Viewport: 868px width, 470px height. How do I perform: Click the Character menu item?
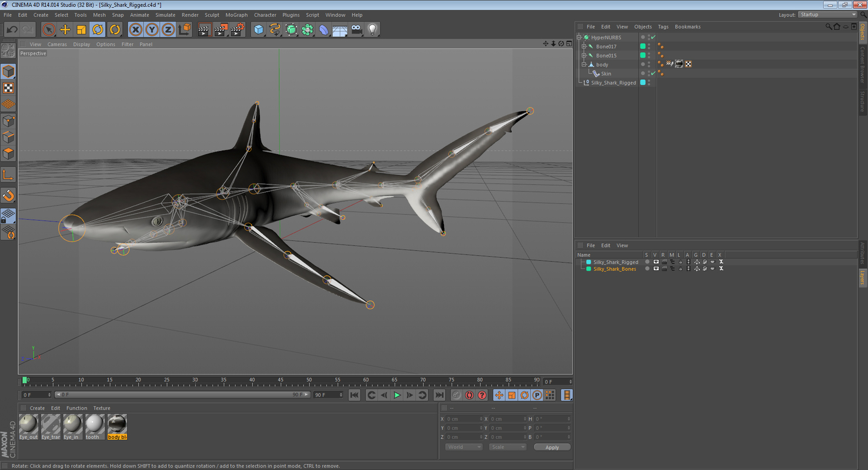265,15
